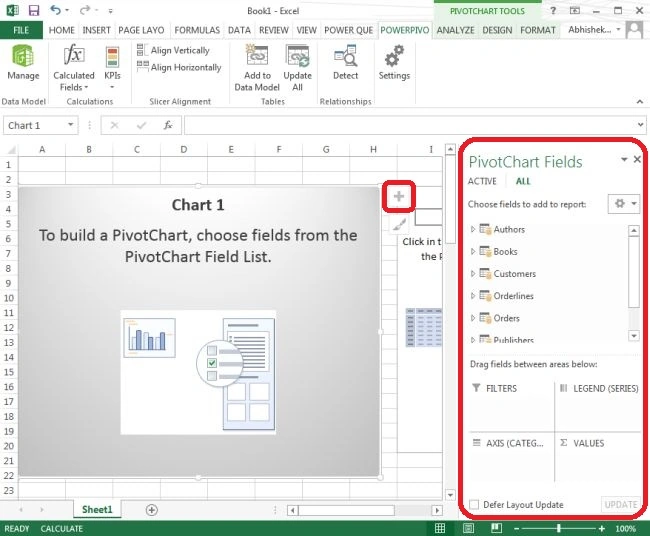This screenshot has height=536, width=650.
Task: Close the PivotChart Fields pane
Action: (x=638, y=160)
